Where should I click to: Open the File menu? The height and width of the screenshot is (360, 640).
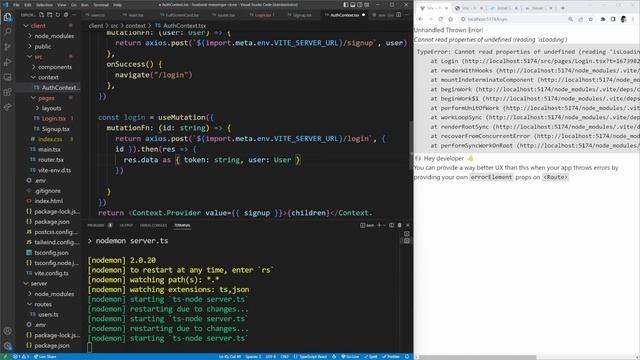(16, 5)
